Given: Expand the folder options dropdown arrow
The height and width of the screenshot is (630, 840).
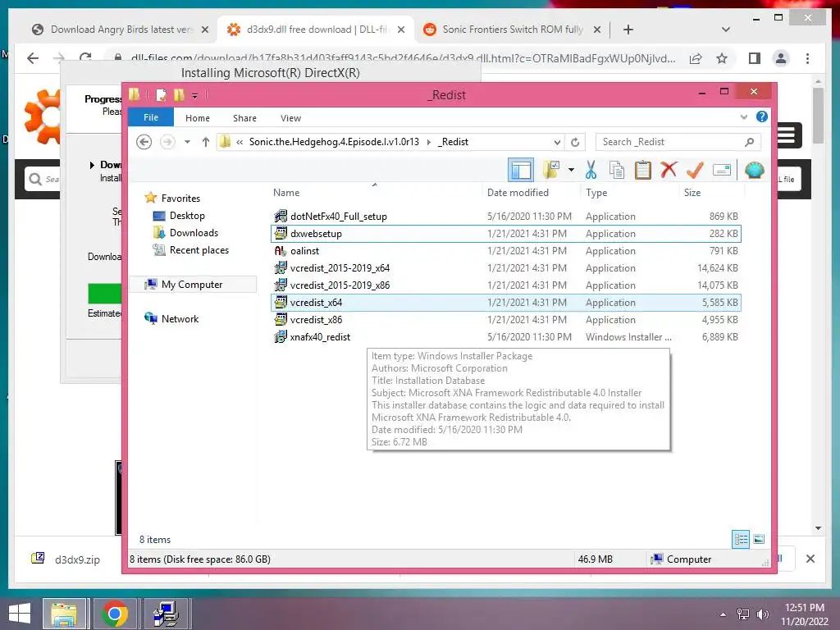Looking at the screenshot, I should click(571, 171).
